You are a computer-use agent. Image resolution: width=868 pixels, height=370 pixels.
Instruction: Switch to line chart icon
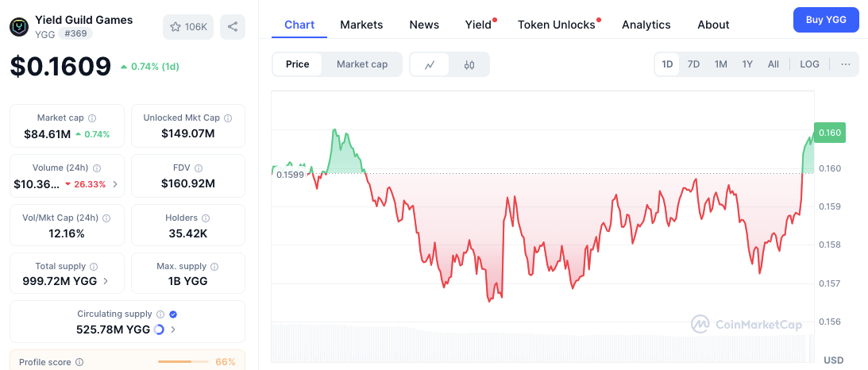click(x=430, y=64)
